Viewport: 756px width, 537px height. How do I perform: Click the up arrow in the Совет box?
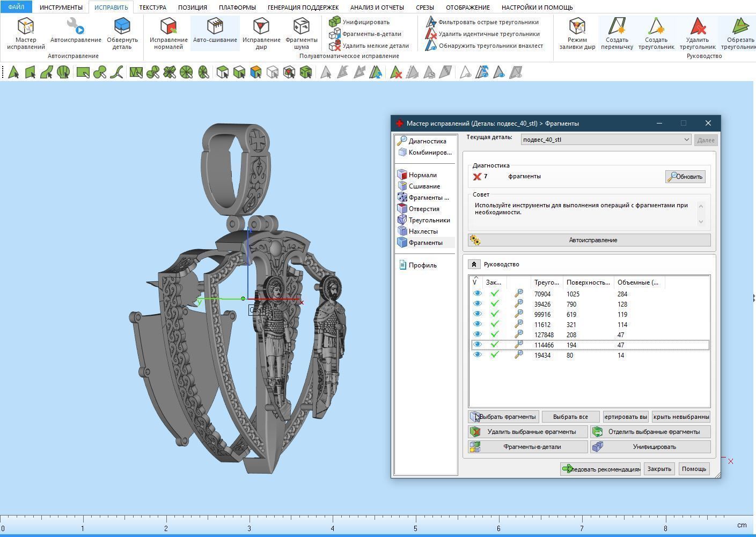tap(701, 206)
